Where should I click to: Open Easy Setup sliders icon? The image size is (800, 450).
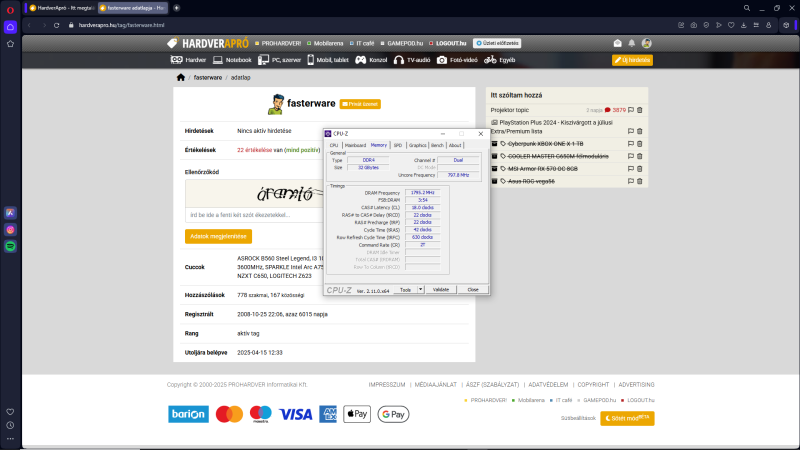pyautogui.click(x=756, y=25)
